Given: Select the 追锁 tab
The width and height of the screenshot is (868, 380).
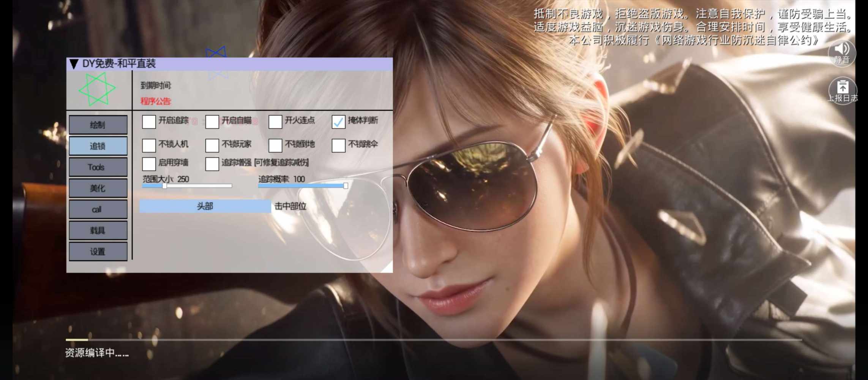Looking at the screenshot, I should click(98, 146).
